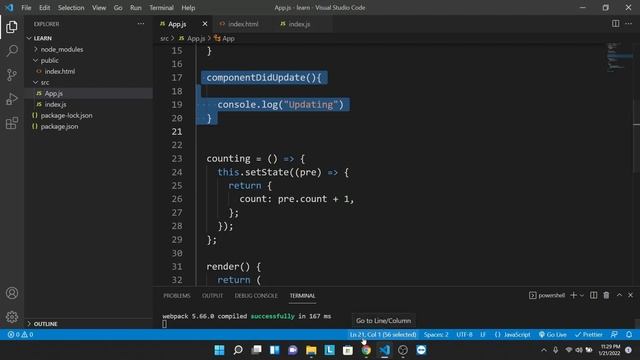The height and width of the screenshot is (360, 640).
Task: Open the launch profile dropdown arrow
Action: click(x=582, y=295)
